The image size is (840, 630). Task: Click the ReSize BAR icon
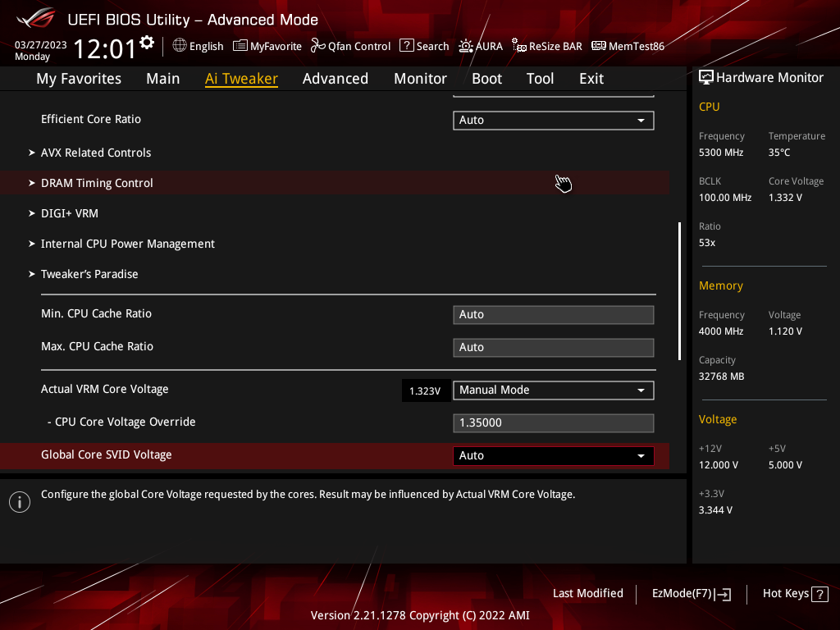518,46
